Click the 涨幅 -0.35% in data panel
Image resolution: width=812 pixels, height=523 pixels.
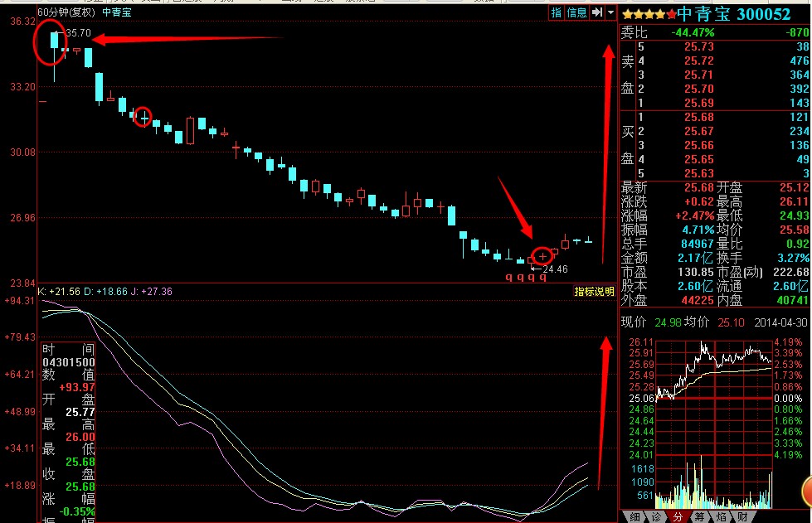tap(77, 511)
